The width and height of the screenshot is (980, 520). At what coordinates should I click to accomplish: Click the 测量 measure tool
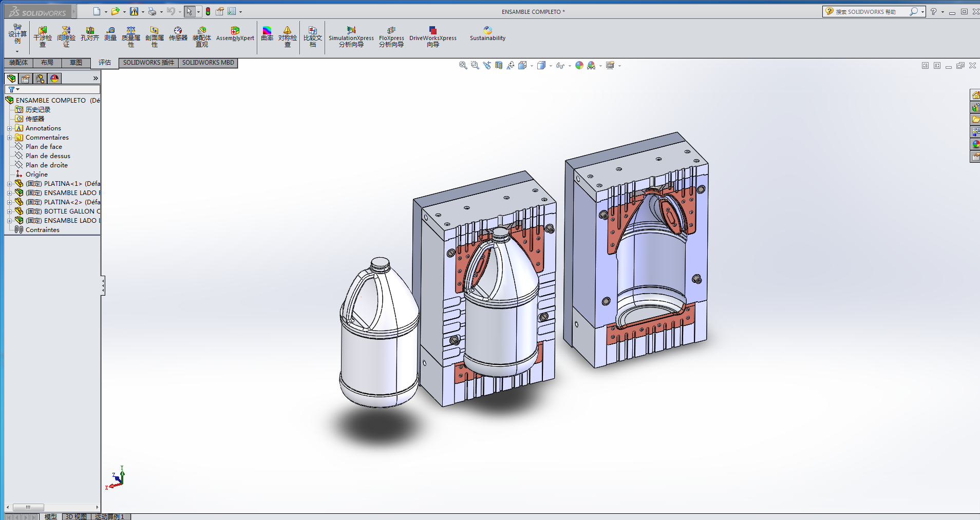click(x=110, y=34)
